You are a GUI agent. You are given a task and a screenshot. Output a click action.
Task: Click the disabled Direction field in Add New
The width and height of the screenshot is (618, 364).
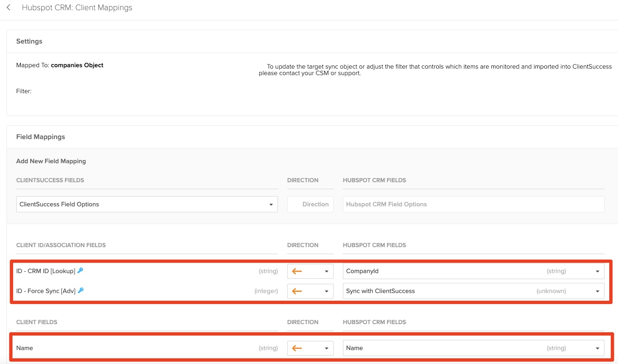[x=310, y=204]
